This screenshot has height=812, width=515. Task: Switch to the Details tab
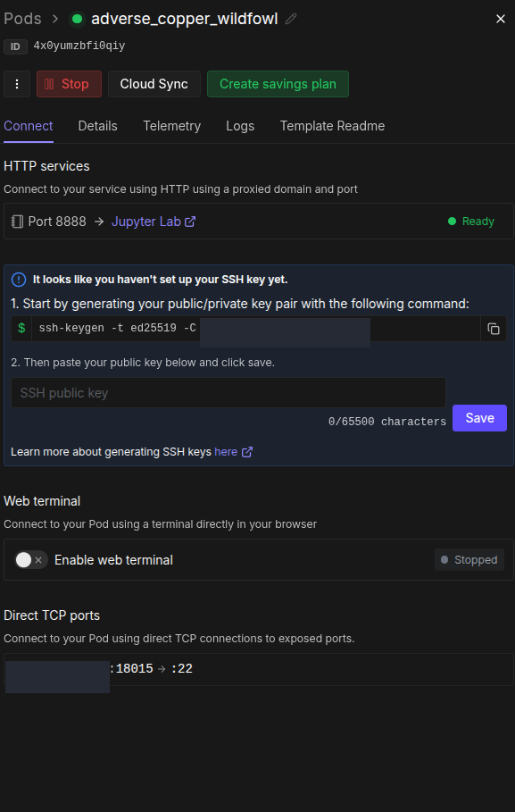98,126
